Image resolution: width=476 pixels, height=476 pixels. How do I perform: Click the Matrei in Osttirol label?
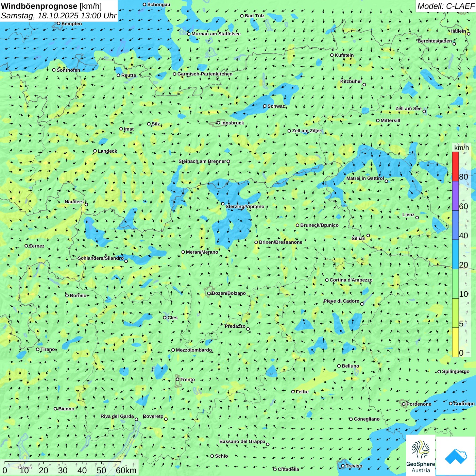point(365,178)
